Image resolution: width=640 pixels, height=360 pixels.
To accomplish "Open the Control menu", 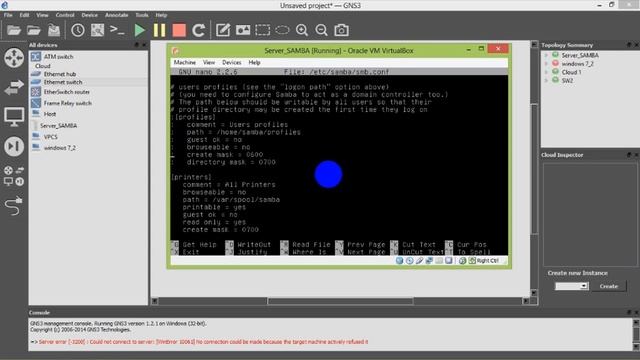I will click(65, 15).
